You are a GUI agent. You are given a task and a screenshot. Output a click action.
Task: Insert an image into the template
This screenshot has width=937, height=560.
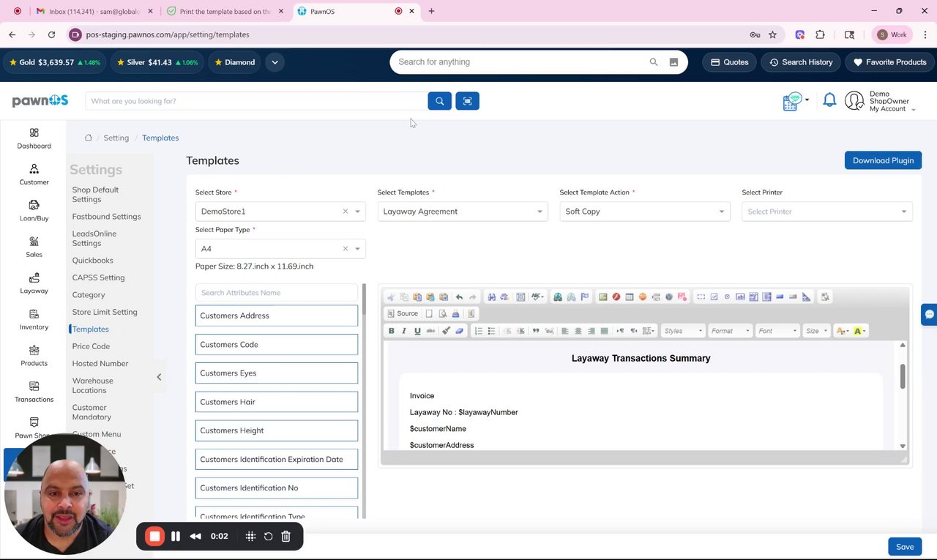tap(602, 296)
